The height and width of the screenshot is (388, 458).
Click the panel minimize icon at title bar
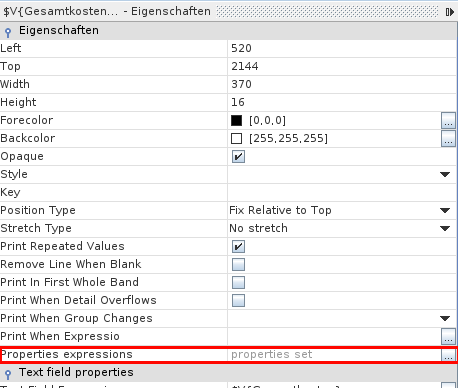[449, 12]
